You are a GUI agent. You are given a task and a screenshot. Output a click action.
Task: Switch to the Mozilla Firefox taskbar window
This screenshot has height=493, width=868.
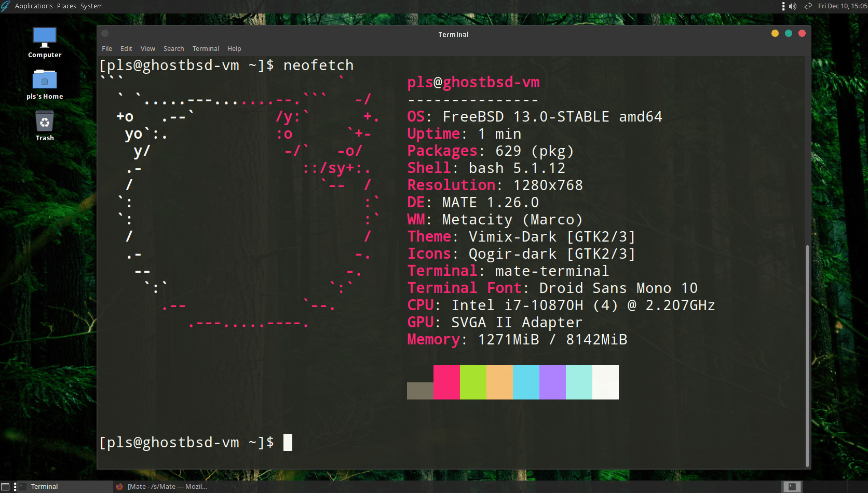point(162,487)
